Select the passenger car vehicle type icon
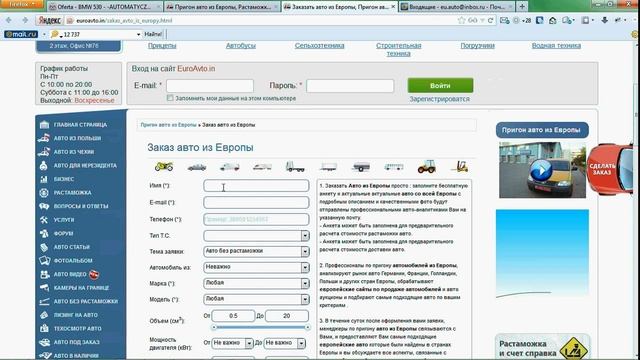 [x=197, y=167]
